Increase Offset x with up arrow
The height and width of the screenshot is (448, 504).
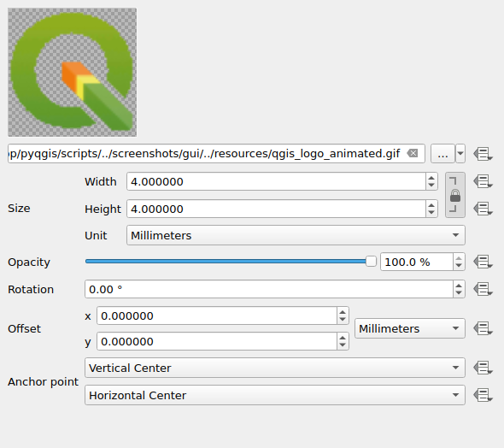[343, 312]
